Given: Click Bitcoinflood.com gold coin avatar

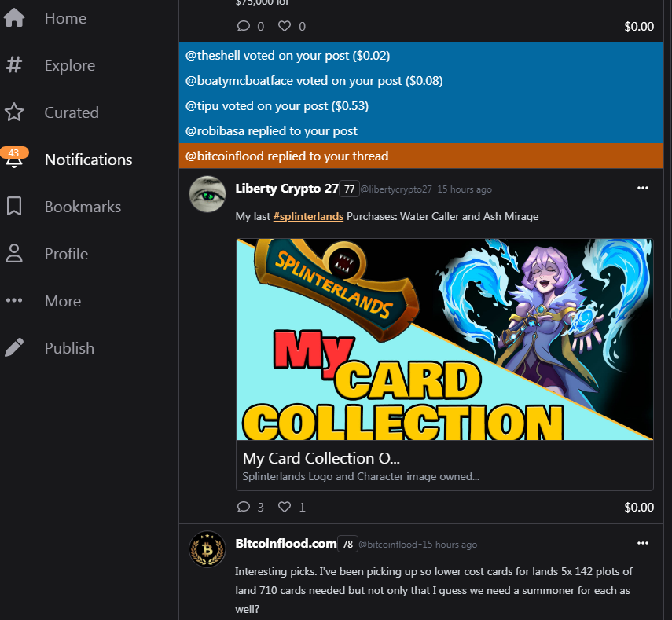Looking at the screenshot, I should [207, 549].
